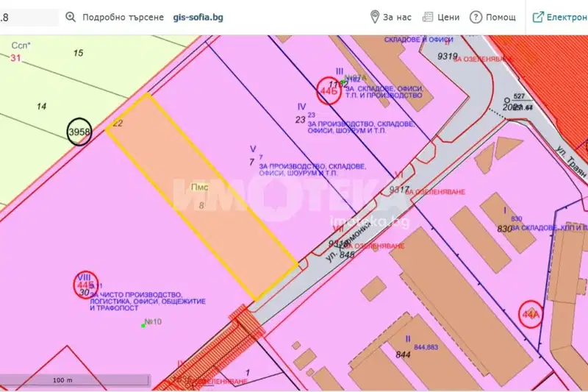Click parcel number 830 label

point(504,229)
